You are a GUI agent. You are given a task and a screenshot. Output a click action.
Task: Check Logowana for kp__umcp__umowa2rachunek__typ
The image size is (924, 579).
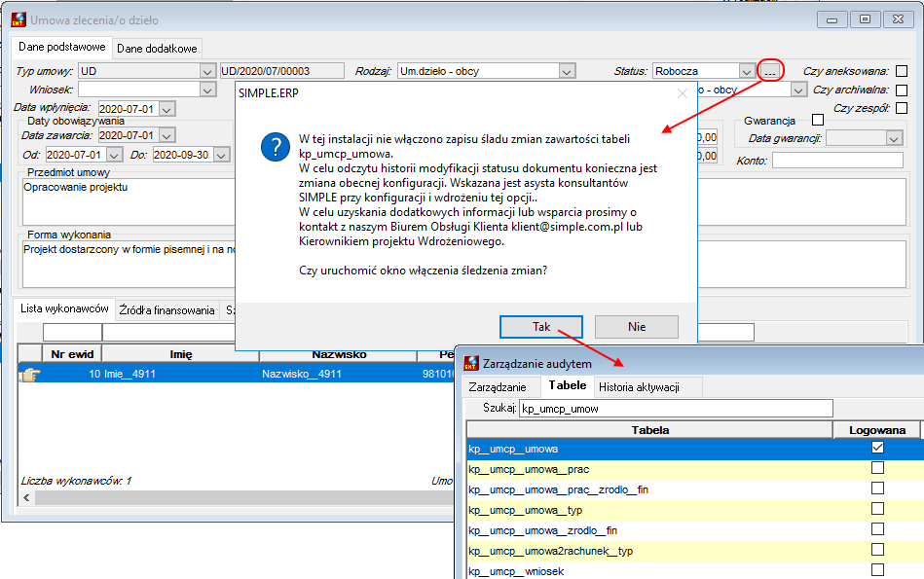point(877,550)
